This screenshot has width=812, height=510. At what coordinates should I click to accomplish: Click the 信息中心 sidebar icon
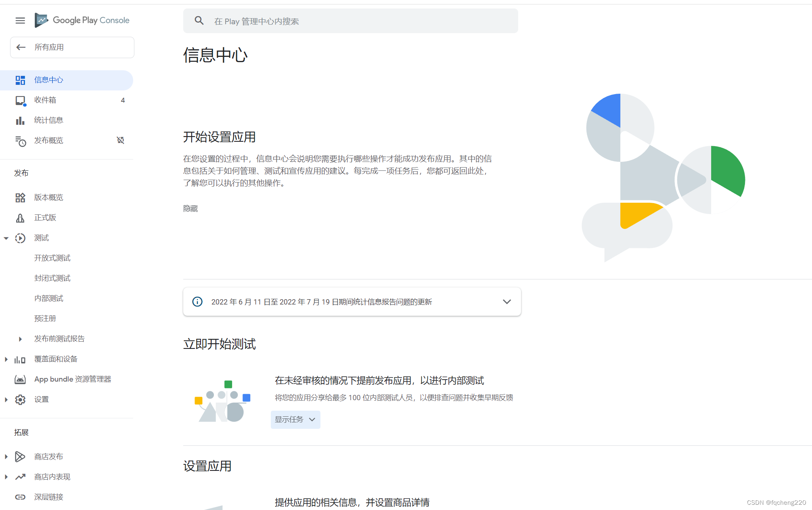[x=19, y=79]
